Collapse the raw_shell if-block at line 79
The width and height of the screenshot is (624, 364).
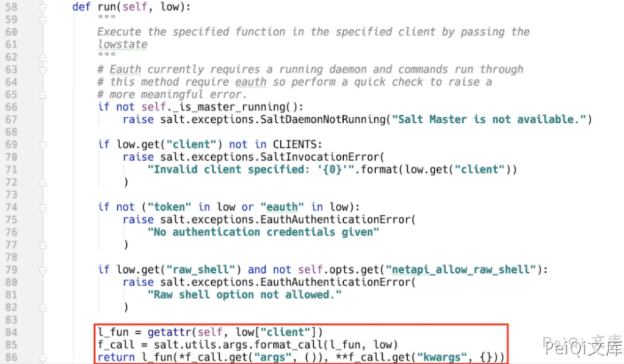point(43,271)
